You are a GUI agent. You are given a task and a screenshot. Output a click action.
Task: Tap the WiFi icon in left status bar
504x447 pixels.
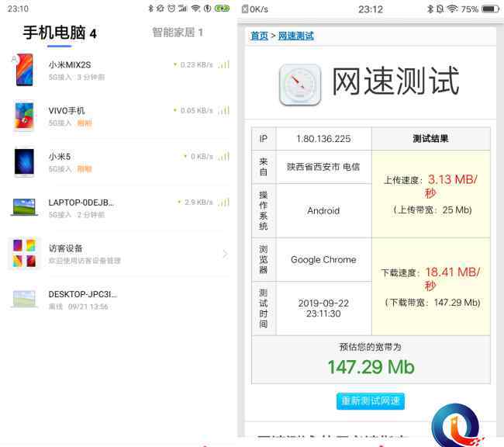click(195, 9)
